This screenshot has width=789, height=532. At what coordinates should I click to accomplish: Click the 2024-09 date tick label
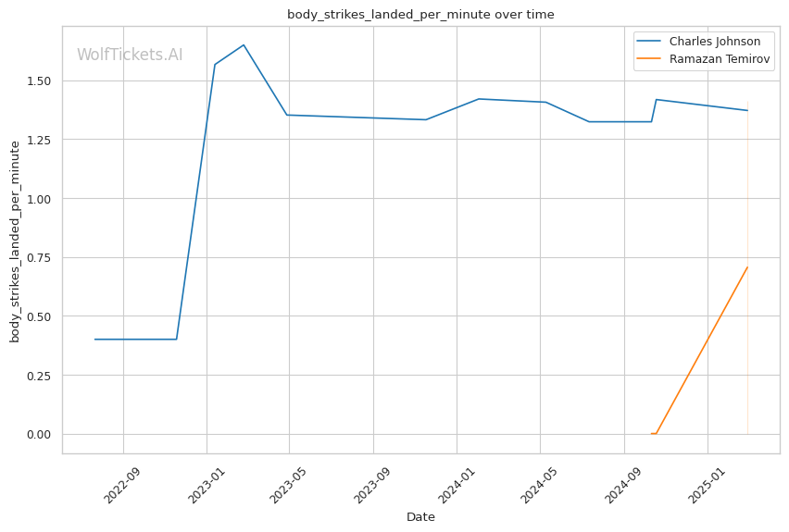[x=623, y=485]
